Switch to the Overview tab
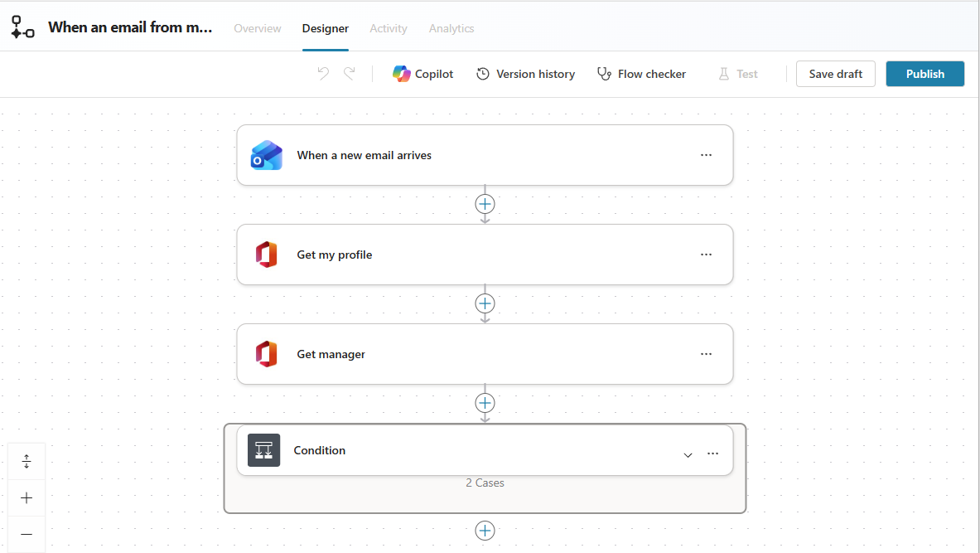The height and width of the screenshot is (553, 980). (x=258, y=29)
